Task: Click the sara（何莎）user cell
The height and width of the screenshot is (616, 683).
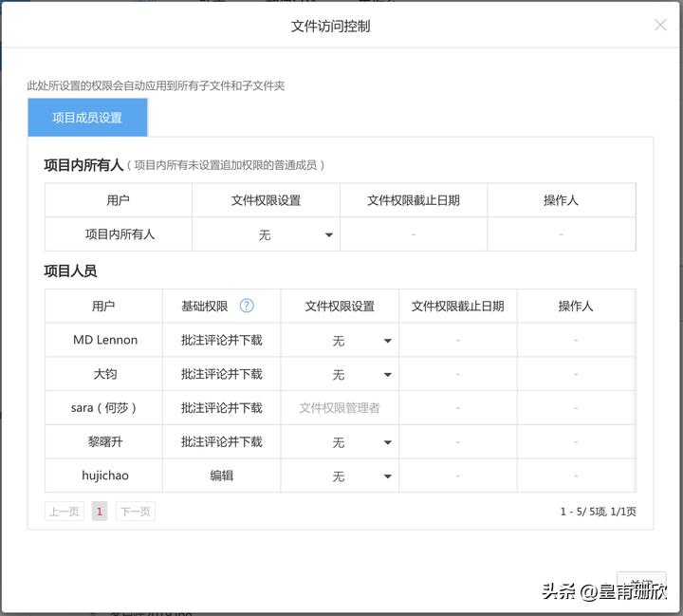Action: point(104,408)
